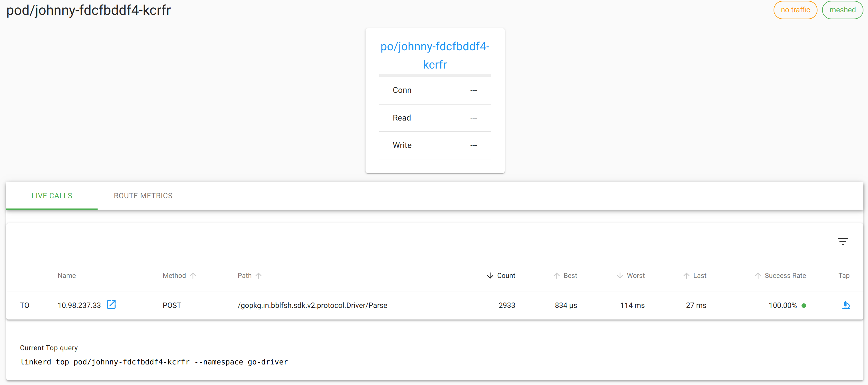Open the po/johnny-fdcfbddf4-kcrfr link
The width and height of the screenshot is (868, 385).
[x=435, y=55]
